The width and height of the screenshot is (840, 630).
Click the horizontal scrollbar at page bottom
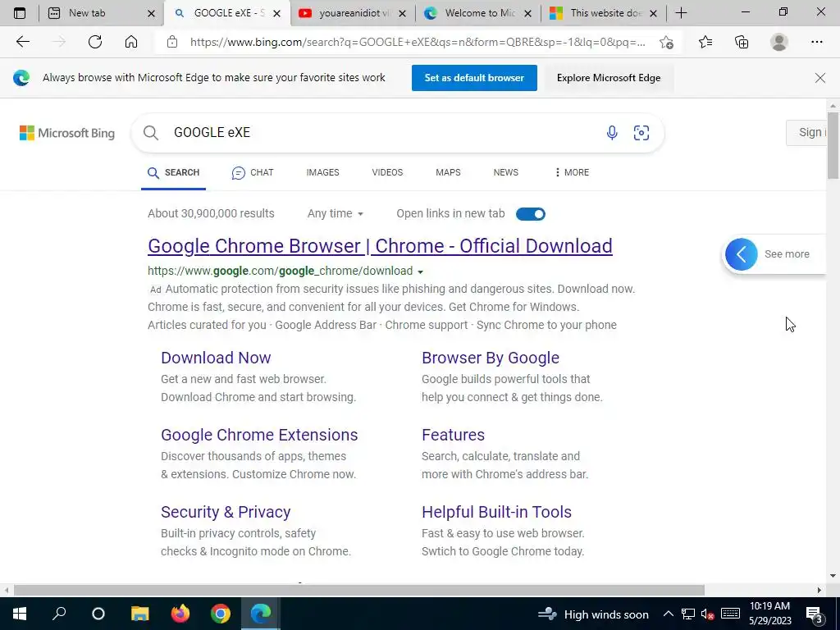click(x=359, y=591)
